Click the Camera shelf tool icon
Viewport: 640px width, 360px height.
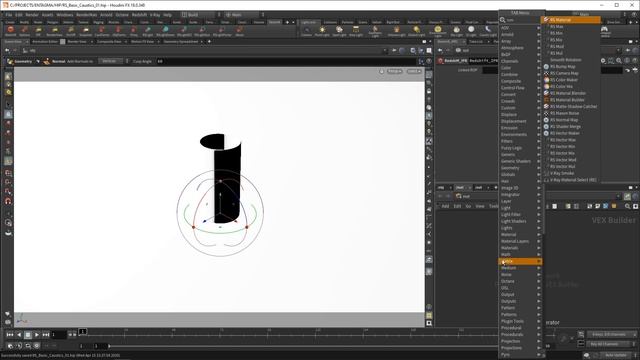(x=306, y=31)
